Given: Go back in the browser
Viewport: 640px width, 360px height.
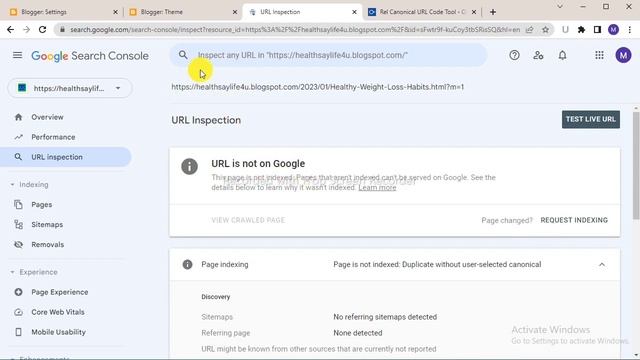Looking at the screenshot, I should click(10, 29).
